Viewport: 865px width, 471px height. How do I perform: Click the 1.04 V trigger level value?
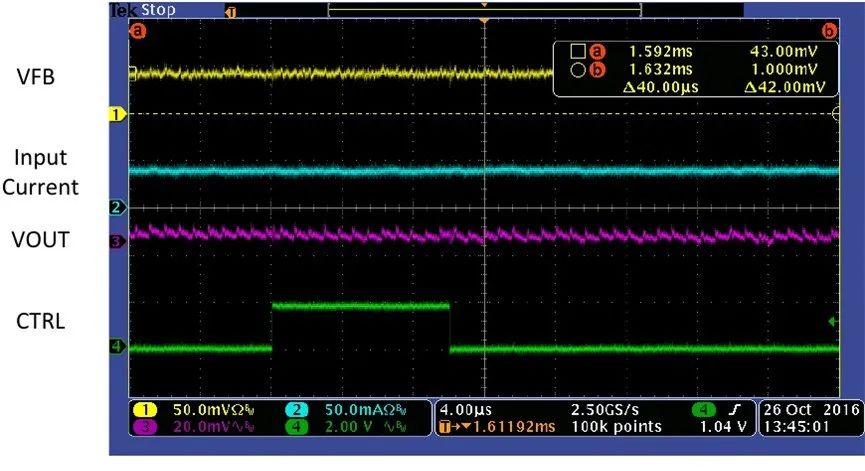[x=723, y=427]
